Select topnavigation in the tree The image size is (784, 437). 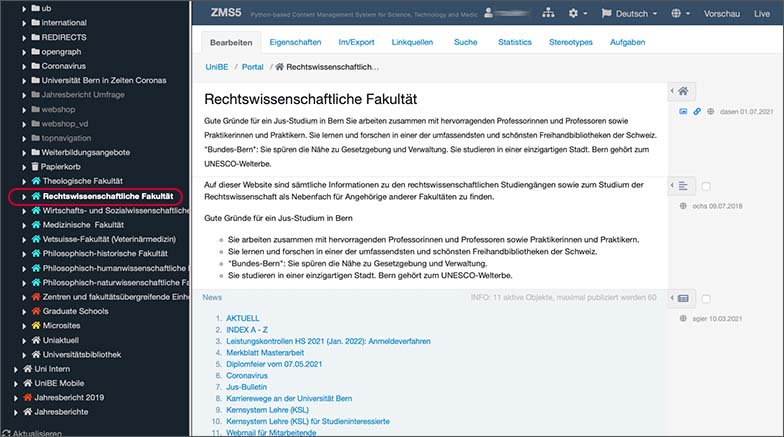point(66,138)
